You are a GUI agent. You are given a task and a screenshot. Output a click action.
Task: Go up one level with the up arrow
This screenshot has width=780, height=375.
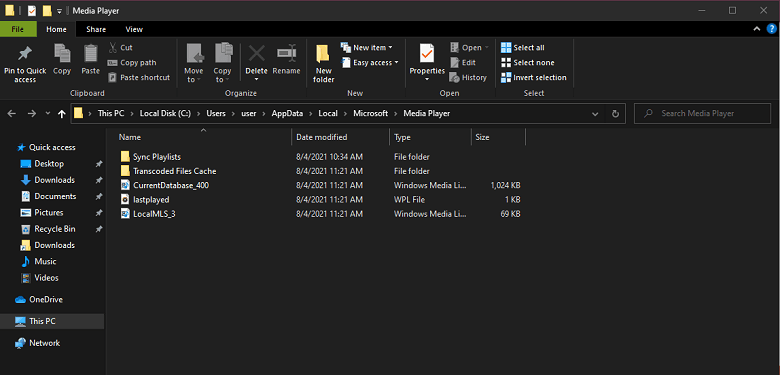click(x=62, y=113)
